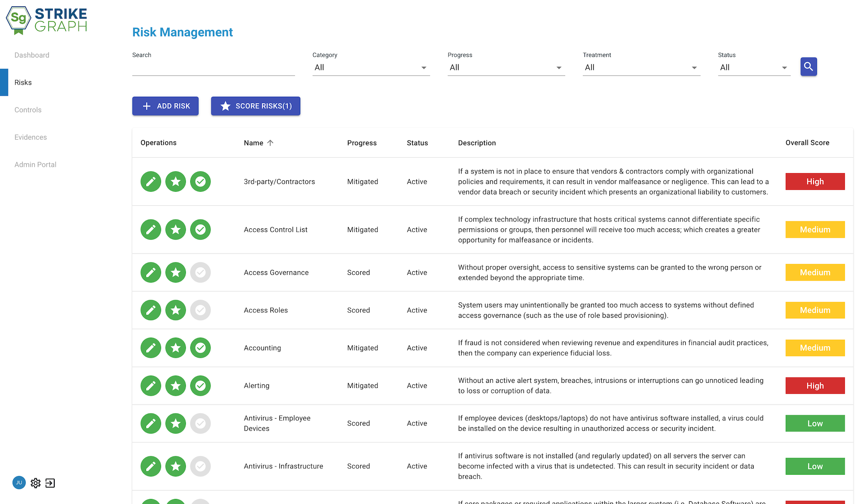868x504 pixels.
Task: Click the red High score badge for Alerting
Action: 815,386
